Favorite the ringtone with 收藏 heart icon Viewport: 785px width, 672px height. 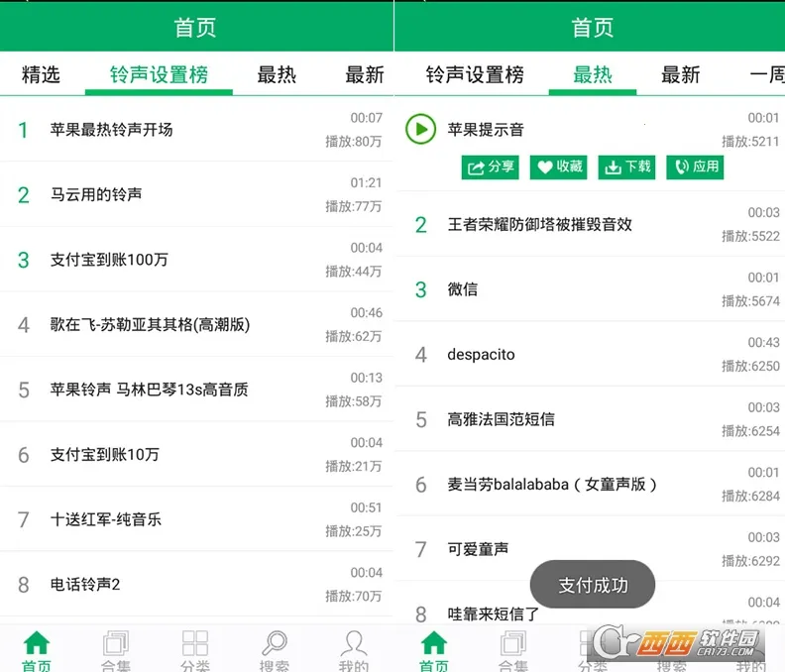point(559,167)
